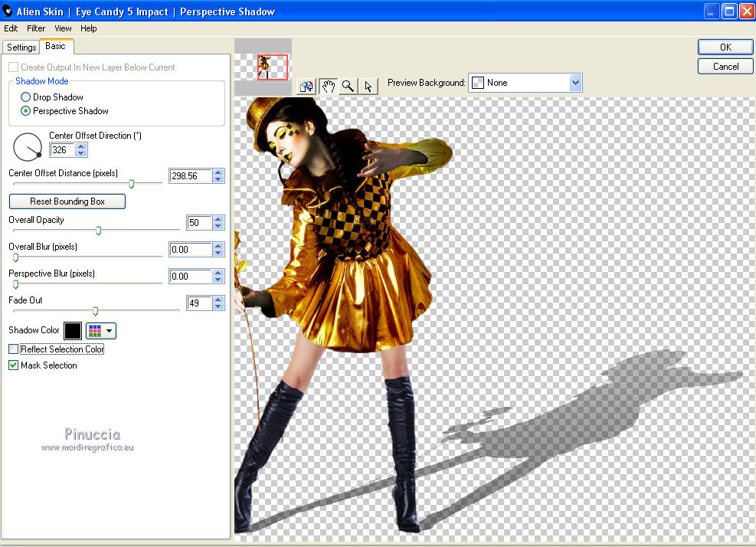The width and height of the screenshot is (756, 547).
Task: Click the Overall Opacity spinner arrows
Action: pos(218,223)
